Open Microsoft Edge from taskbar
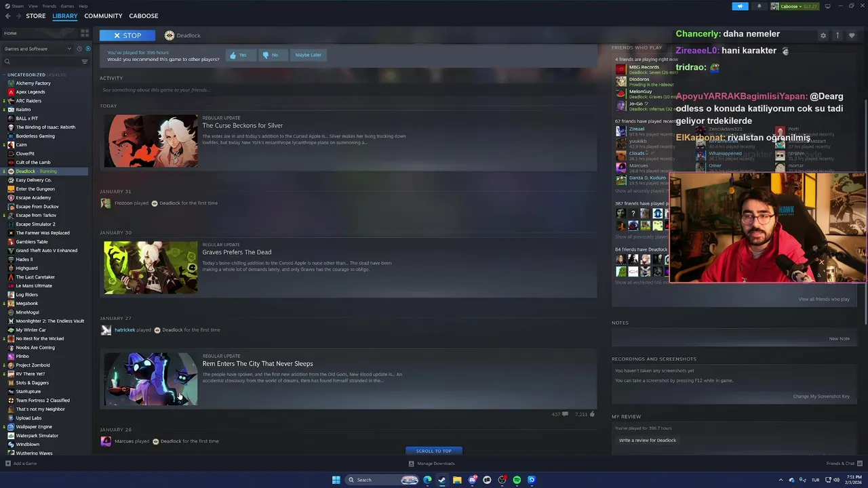The width and height of the screenshot is (868, 488). [427, 480]
